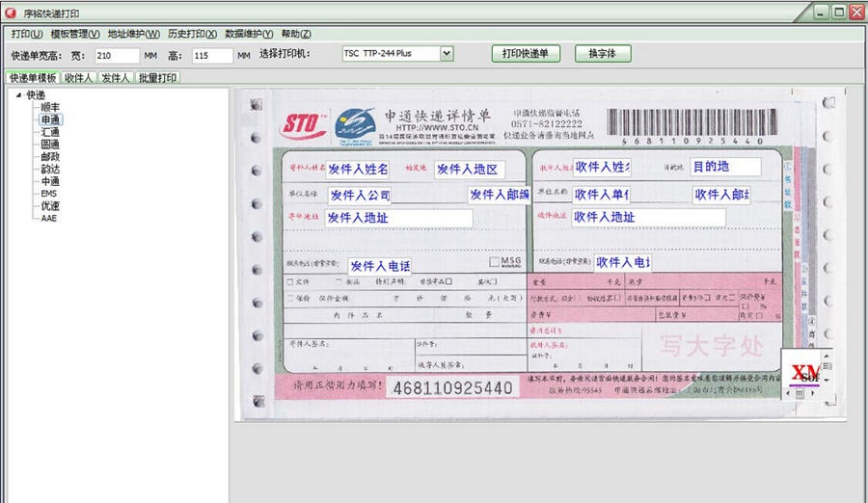
Task: Click the barcode image on the waybill
Action: tap(692, 121)
